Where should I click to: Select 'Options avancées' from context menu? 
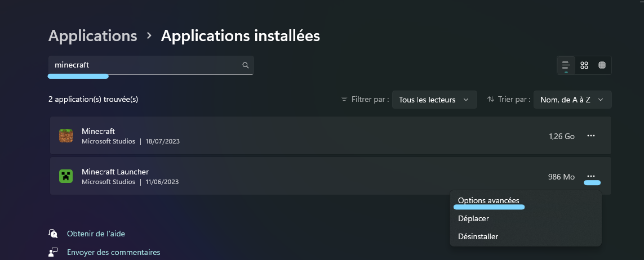point(488,200)
